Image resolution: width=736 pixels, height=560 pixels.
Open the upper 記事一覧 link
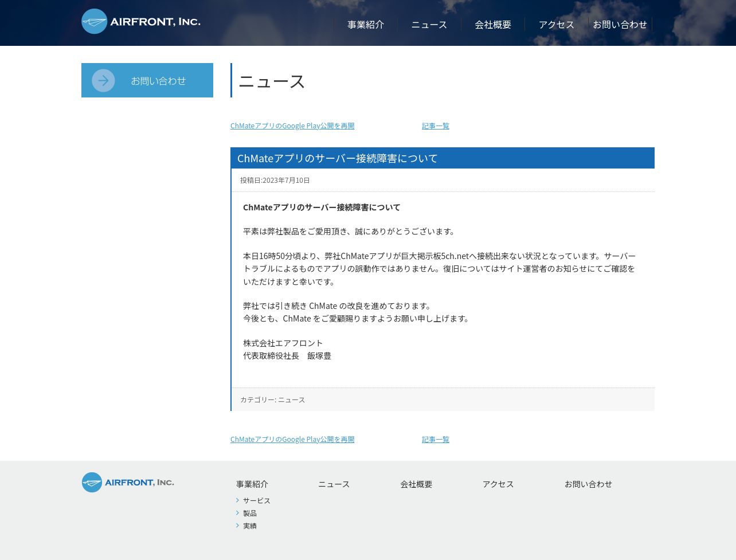[x=436, y=126]
